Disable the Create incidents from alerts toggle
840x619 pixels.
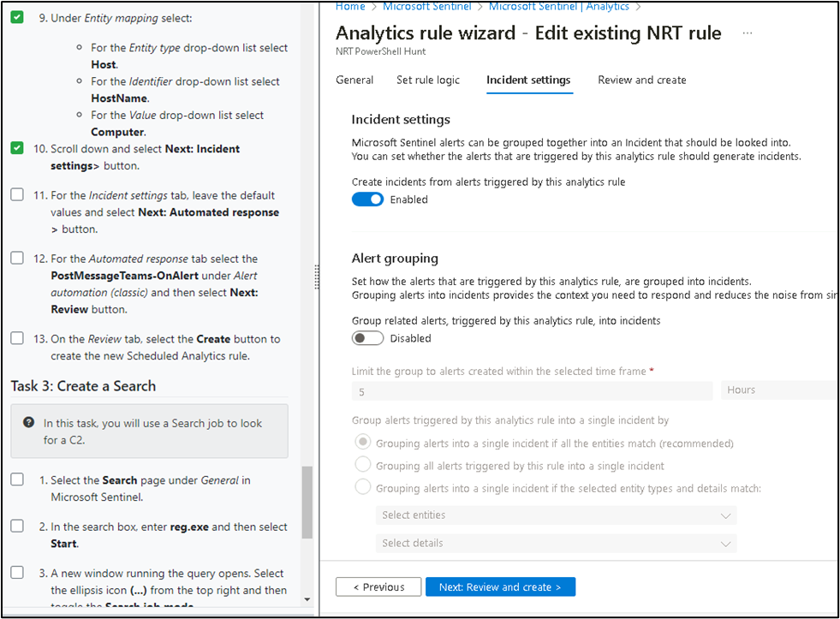tap(367, 199)
